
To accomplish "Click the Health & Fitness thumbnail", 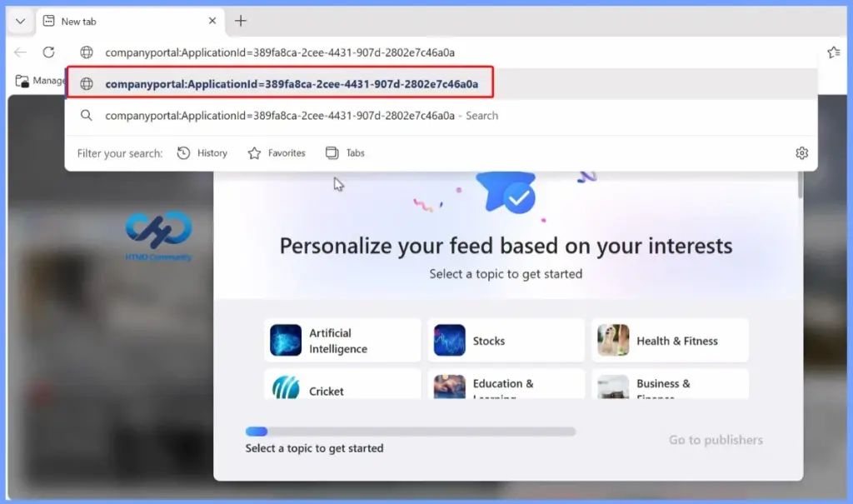I will [613, 340].
